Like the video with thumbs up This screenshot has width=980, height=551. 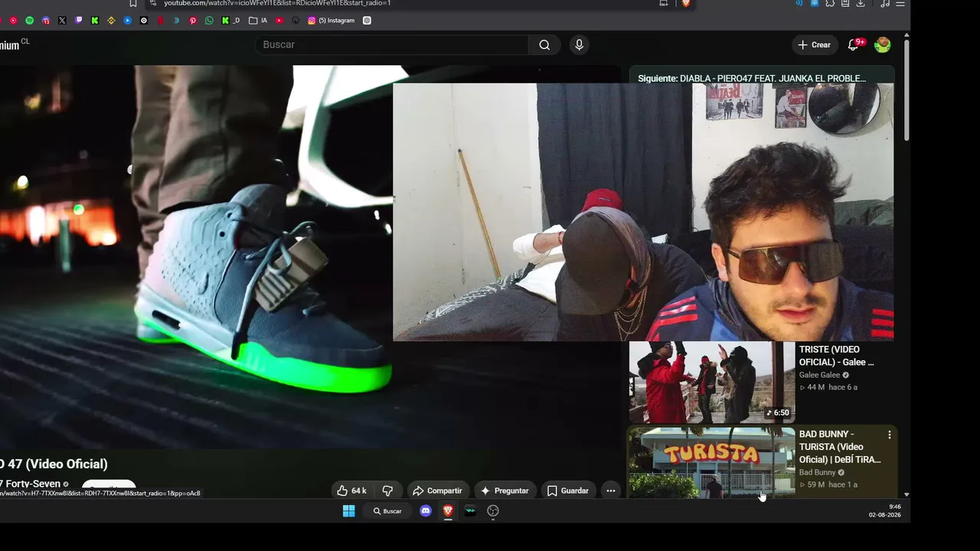click(351, 491)
